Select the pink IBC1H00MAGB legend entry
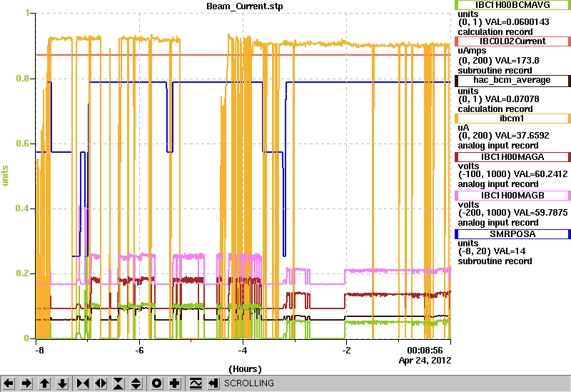571x392 pixels. (x=512, y=196)
